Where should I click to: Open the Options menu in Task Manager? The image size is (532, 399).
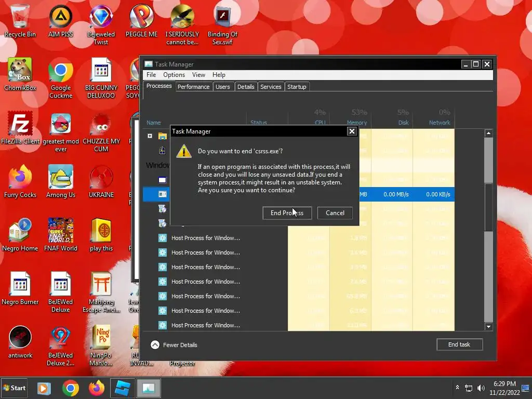(174, 75)
